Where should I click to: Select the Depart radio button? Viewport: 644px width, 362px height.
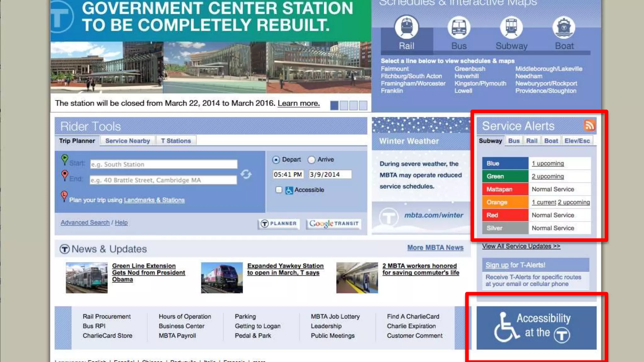[276, 160]
